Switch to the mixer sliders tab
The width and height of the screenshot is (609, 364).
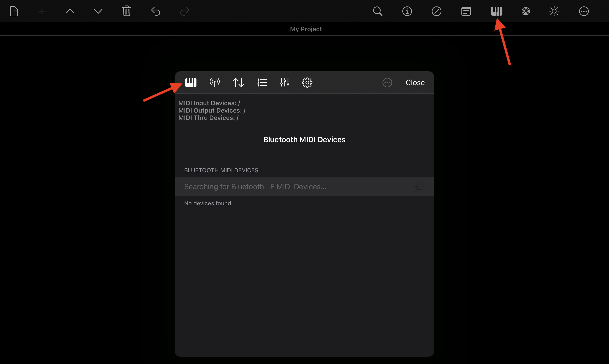pos(285,83)
